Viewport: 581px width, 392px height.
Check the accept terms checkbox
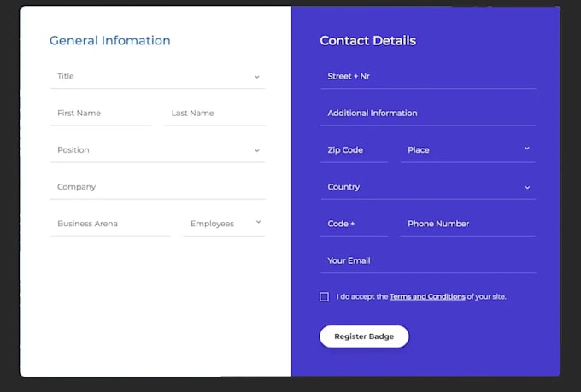[324, 297]
